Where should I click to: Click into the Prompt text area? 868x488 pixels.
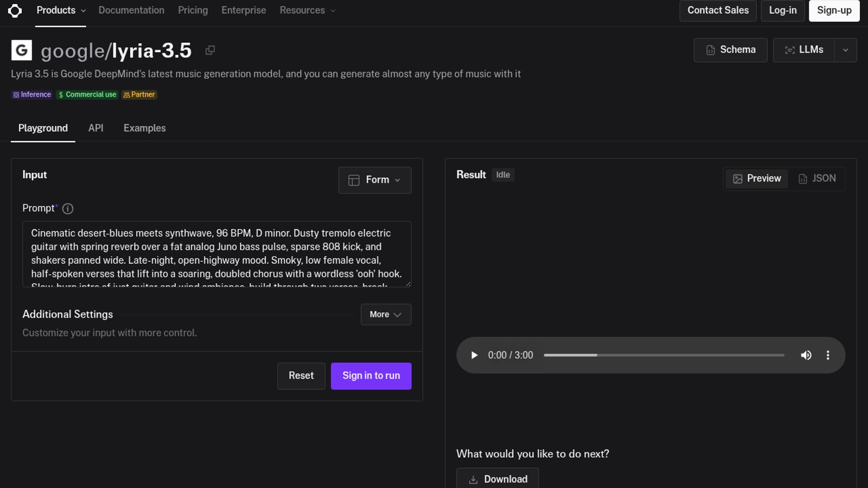click(x=217, y=254)
